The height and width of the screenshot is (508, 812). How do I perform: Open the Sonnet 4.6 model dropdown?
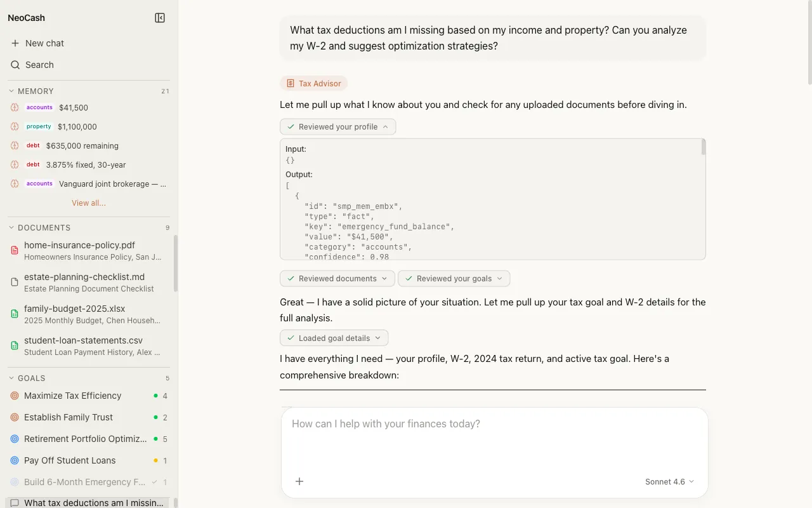[669, 481]
